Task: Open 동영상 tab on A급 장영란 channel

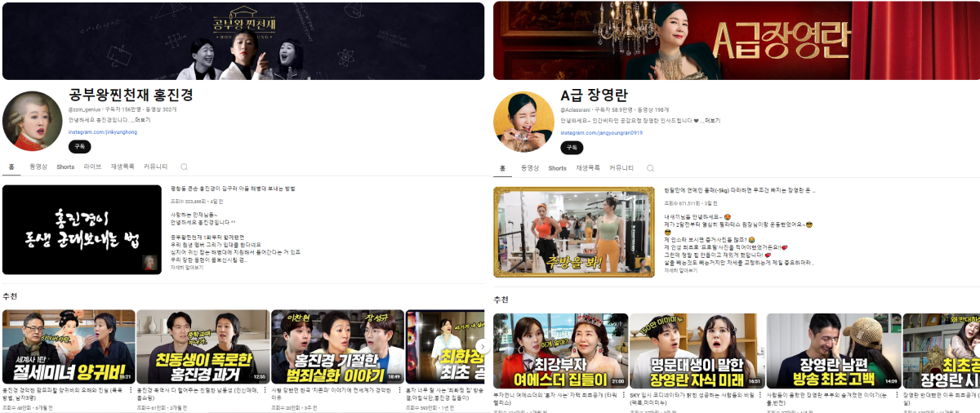Action: 530,168
